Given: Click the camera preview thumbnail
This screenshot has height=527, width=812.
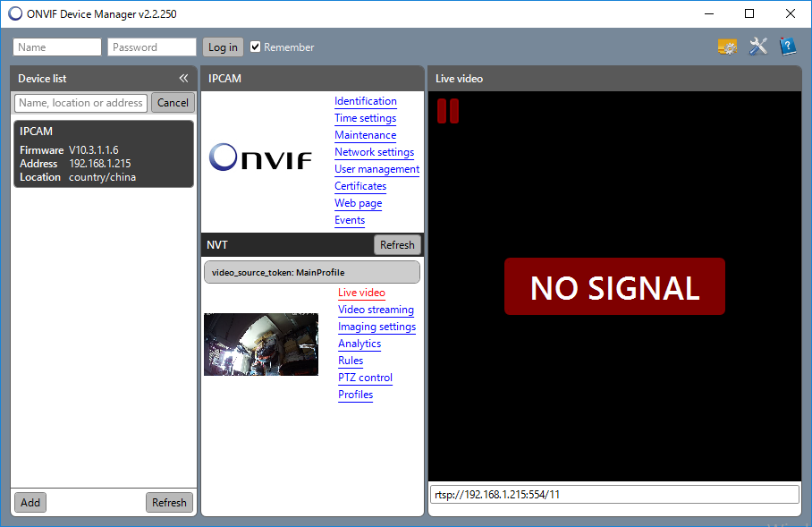Looking at the screenshot, I should [x=261, y=344].
